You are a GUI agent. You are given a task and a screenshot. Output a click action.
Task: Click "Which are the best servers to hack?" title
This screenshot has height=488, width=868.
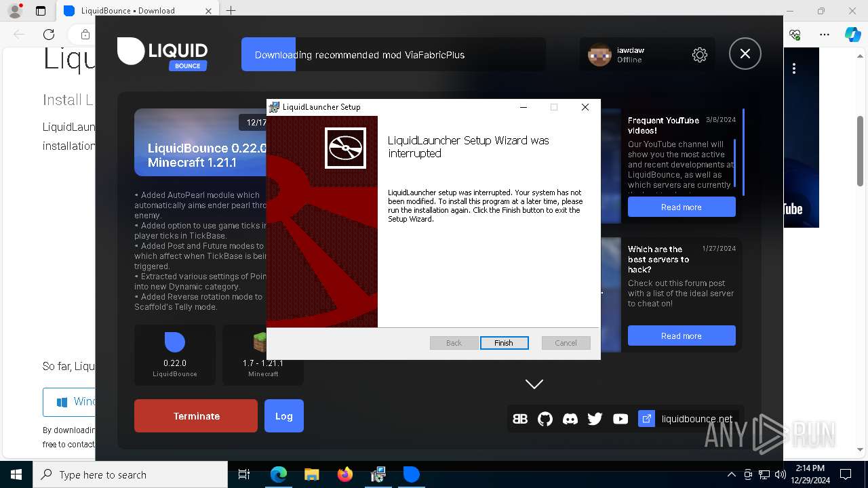[658, 259]
